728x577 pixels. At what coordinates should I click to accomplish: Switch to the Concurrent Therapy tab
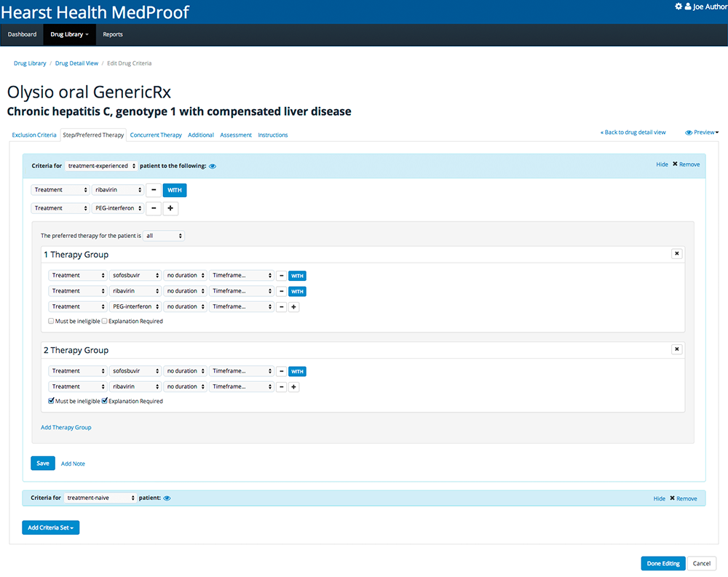(x=156, y=135)
